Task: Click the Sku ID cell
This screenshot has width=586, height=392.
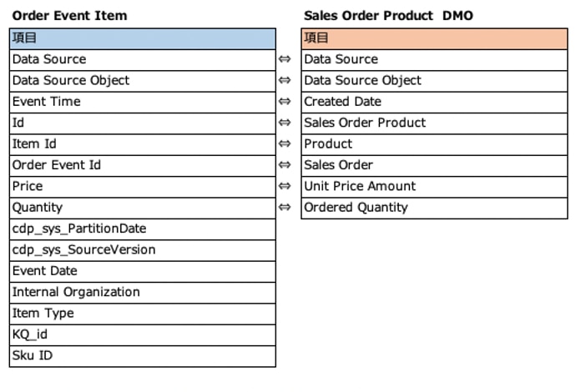Action: (142, 355)
